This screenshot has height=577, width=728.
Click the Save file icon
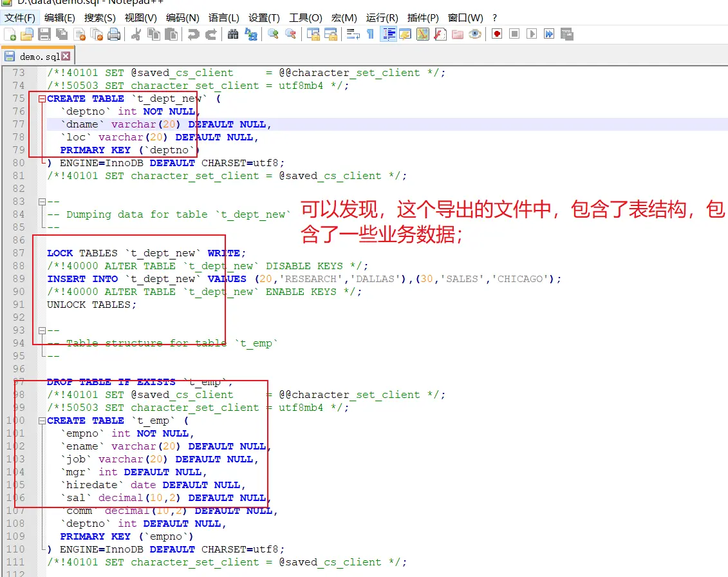click(x=44, y=34)
